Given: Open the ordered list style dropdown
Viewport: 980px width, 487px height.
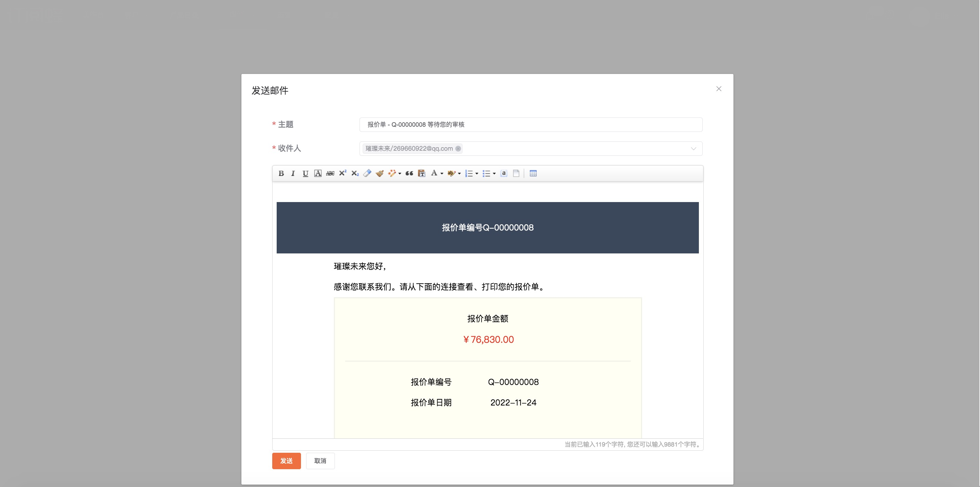Looking at the screenshot, I should (x=477, y=174).
